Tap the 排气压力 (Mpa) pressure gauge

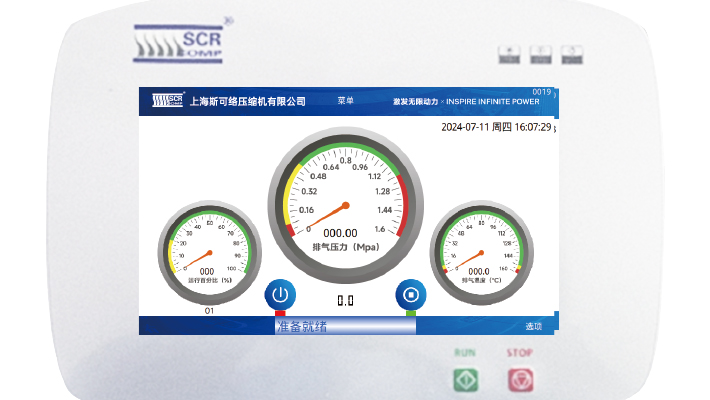pyautogui.click(x=345, y=205)
